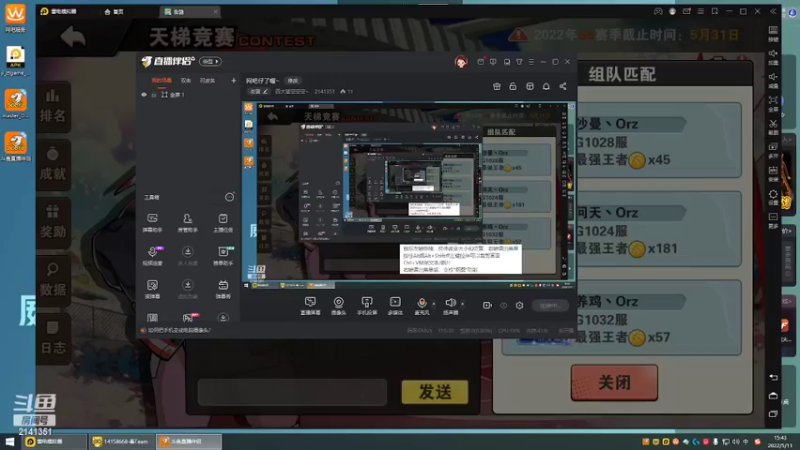800x450 pixels.
Task: Add a new scene with the plus button
Action: (x=234, y=81)
